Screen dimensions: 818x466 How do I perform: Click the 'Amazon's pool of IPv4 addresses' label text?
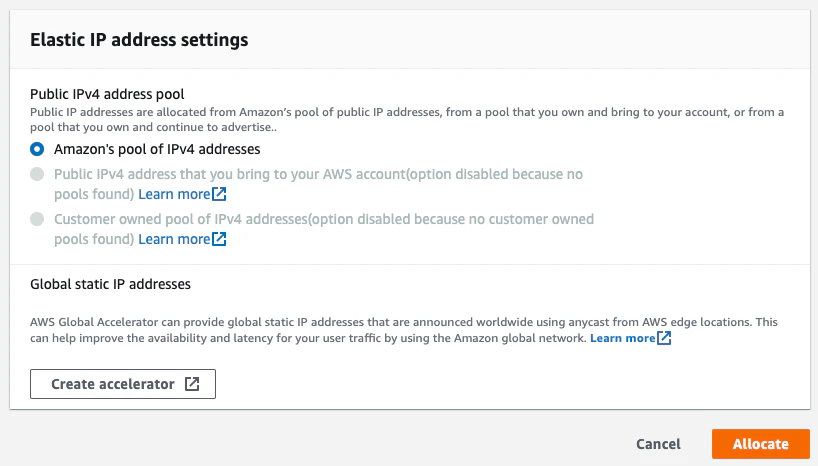157,149
